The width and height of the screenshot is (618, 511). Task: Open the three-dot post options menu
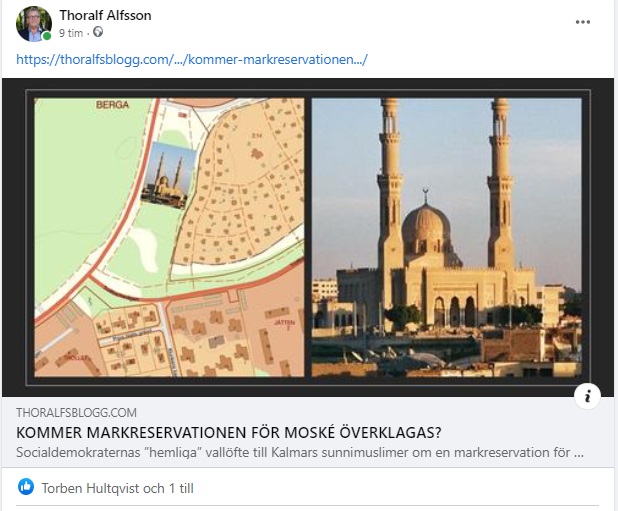pyautogui.click(x=583, y=22)
